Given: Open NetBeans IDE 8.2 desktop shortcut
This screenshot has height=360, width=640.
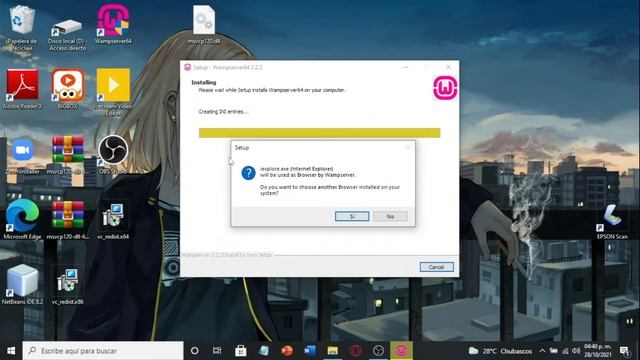Looking at the screenshot, I should point(22,284).
